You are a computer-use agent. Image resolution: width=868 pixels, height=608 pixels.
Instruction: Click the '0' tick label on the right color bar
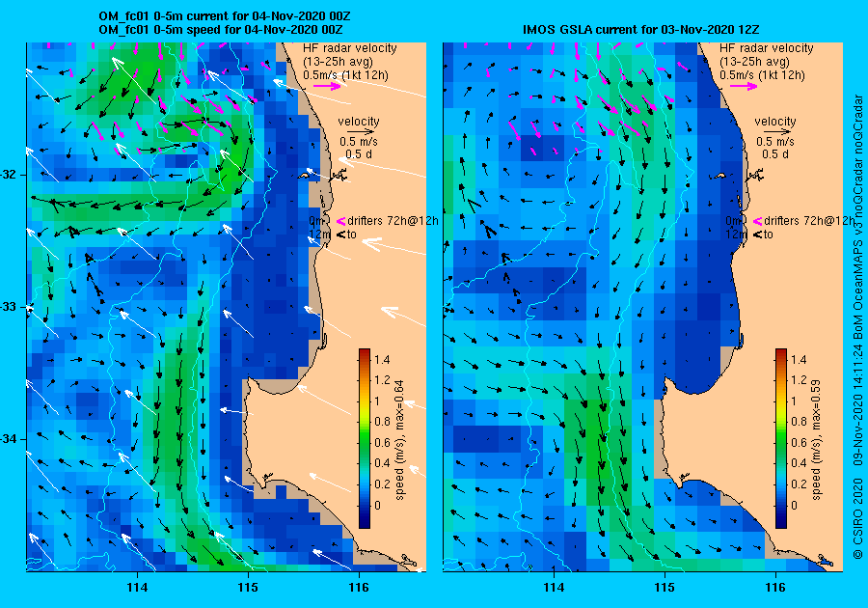(795, 505)
